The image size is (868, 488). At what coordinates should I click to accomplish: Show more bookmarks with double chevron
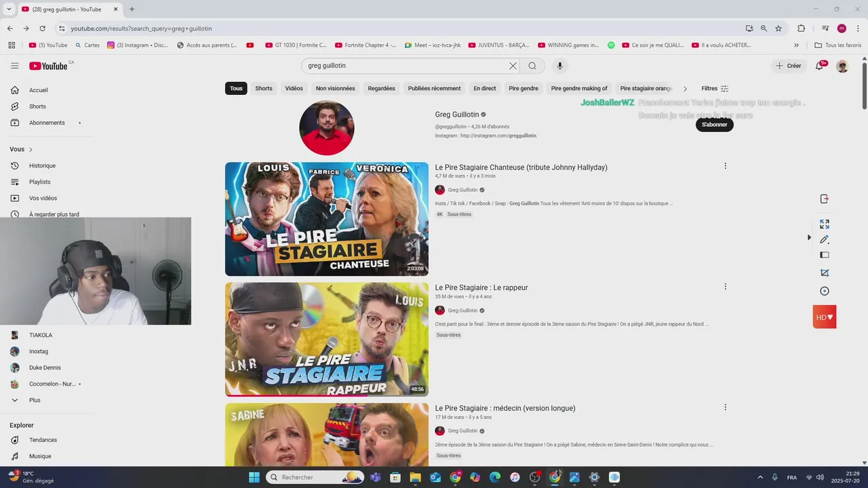pos(796,45)
